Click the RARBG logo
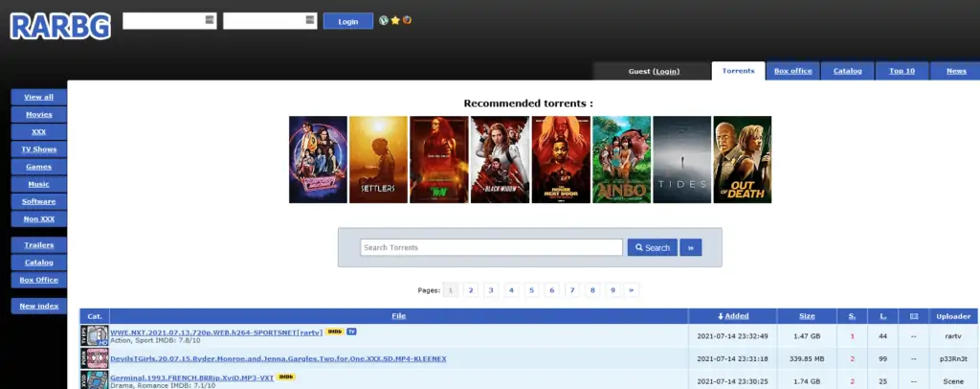The width and height of the screenshot is (980, 389). point(60,26)
